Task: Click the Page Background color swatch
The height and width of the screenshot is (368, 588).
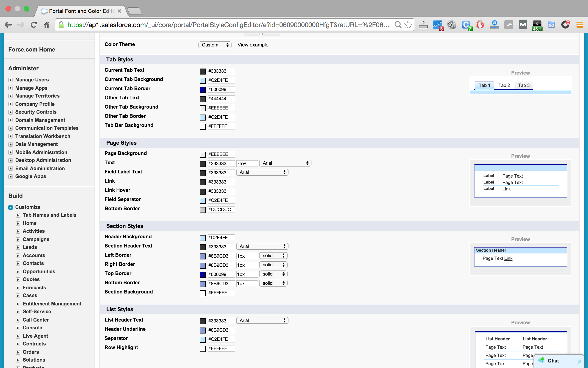Action: tap(203, 155)
